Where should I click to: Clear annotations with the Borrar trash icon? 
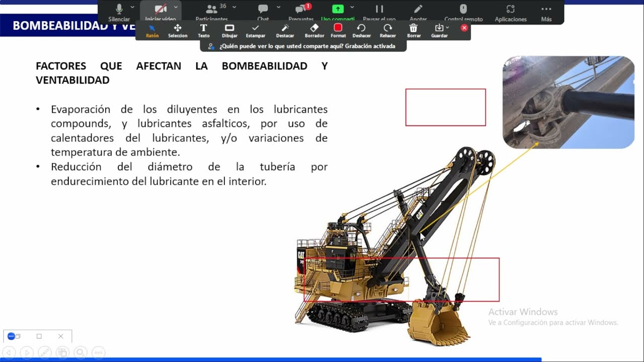click(x=414, y=31)
